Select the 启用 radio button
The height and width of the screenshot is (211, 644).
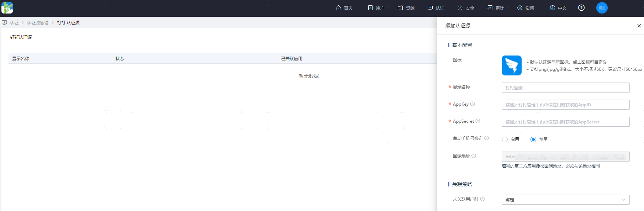pyautogui.click(x=505, y=139)
